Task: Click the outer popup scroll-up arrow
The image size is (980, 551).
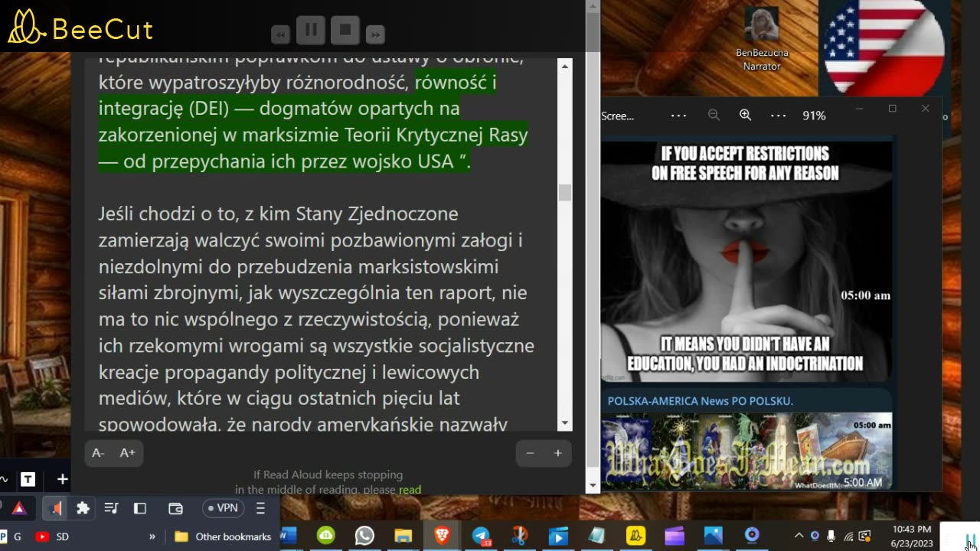Action: click(x=593, y=6)
